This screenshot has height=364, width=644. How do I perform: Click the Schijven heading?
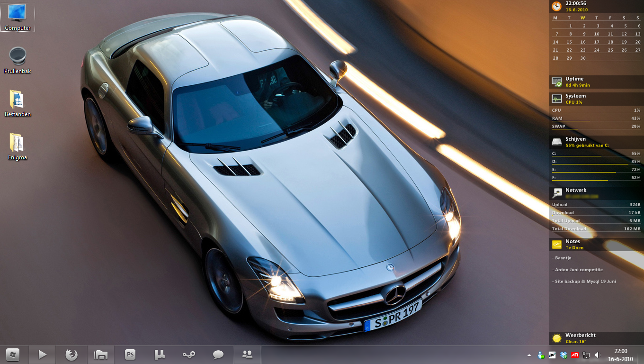click(x=576, y=139)
